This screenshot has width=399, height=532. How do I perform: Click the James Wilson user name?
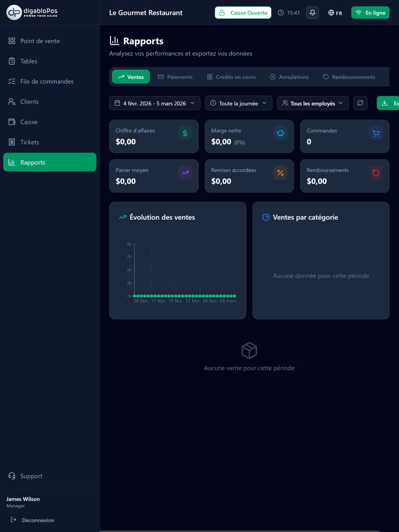(23, 499)
